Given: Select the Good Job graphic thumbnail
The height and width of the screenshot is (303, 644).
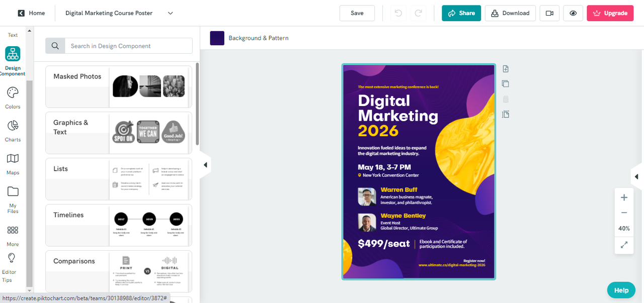Looking at the screenshot, I should tap(173, 132).
